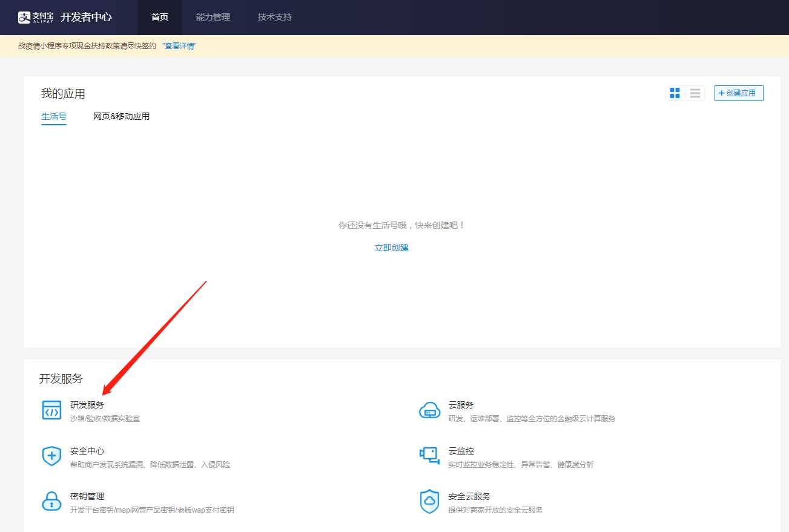Click the 密钥管理 padlock icon

click(x=51, y=501)
